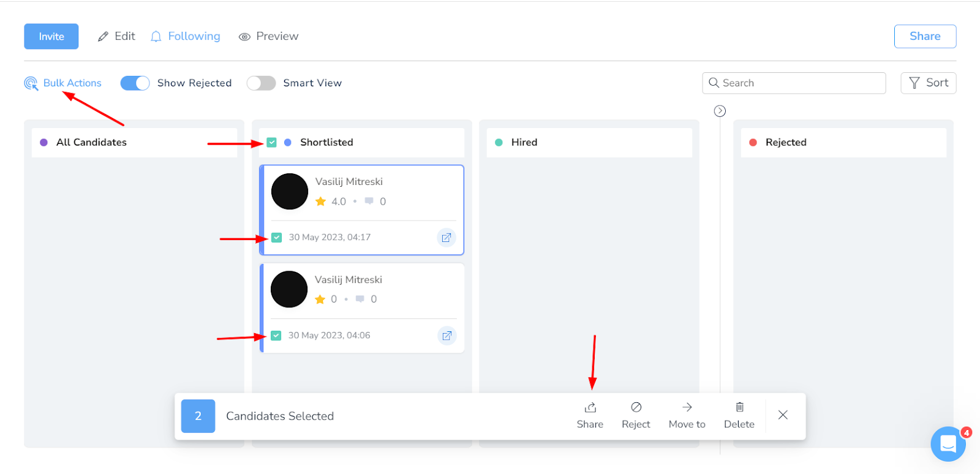The height and width of the screenshot is (474, 980).
Task: Open first Vasilij Mitreski card external link
Action: [447, 238]
